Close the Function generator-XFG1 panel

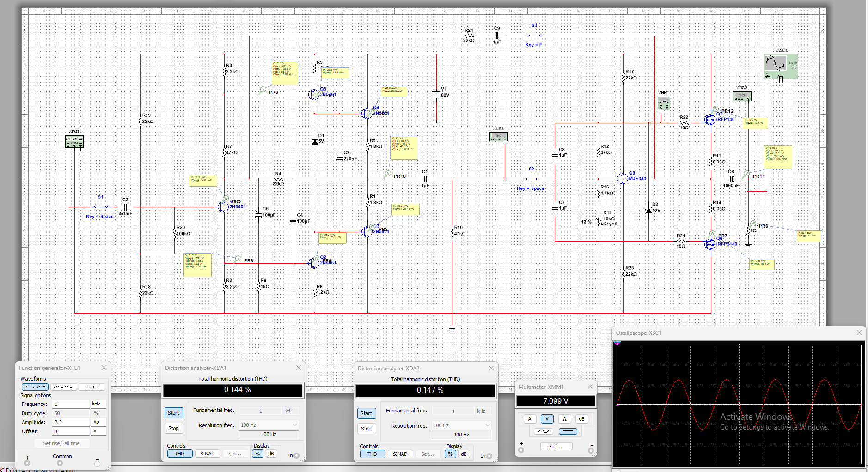pos(104,368)
